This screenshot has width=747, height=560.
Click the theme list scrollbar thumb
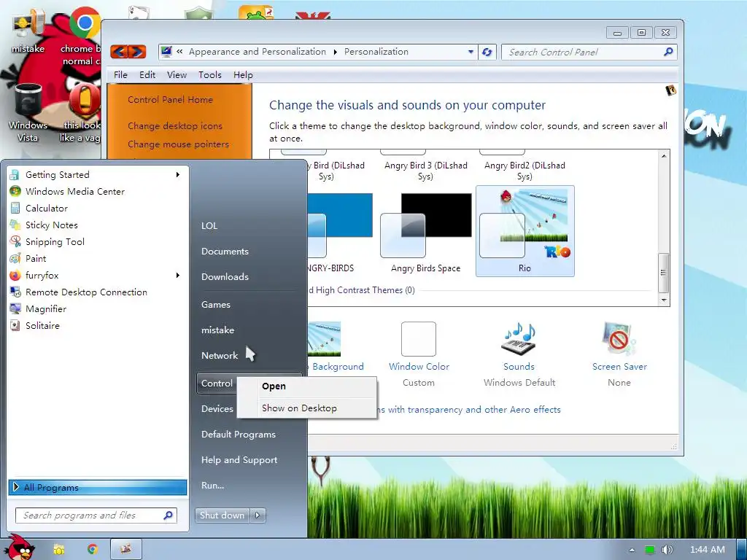click(x=664, y=273)
